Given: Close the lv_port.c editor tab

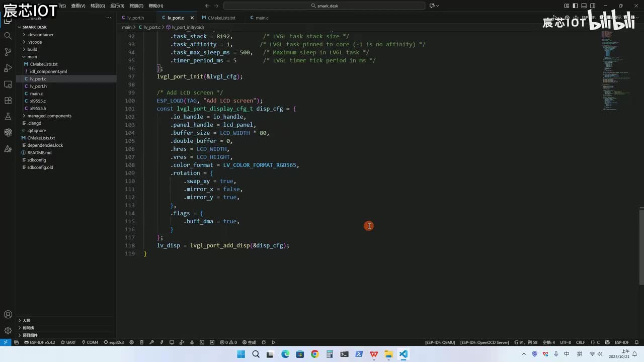Looking at the screenshot, I should point(193,18).
